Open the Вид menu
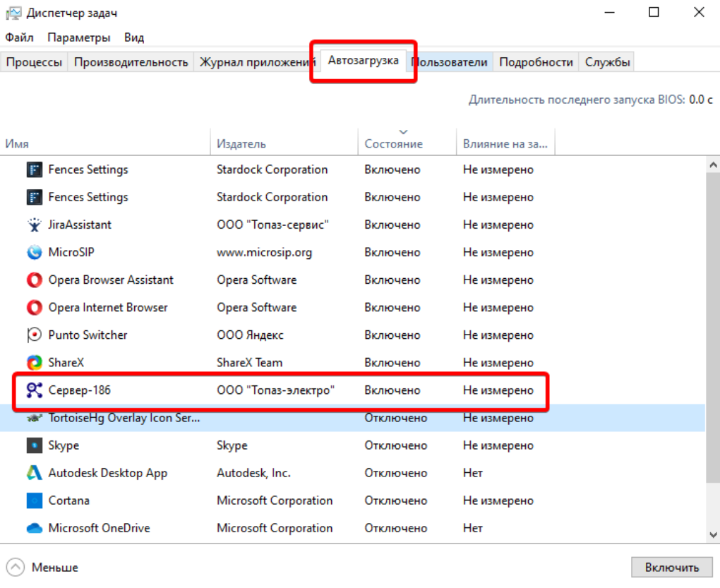 (x=134, y=37)
